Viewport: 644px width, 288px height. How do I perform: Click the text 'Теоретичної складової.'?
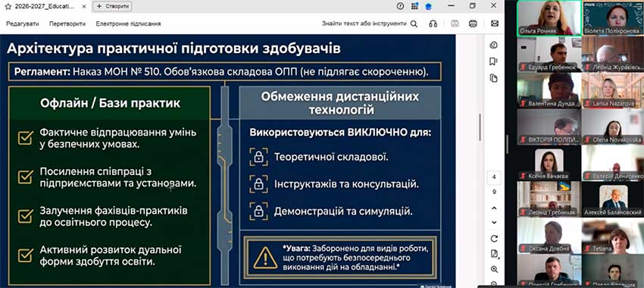[x=331, y=157]
